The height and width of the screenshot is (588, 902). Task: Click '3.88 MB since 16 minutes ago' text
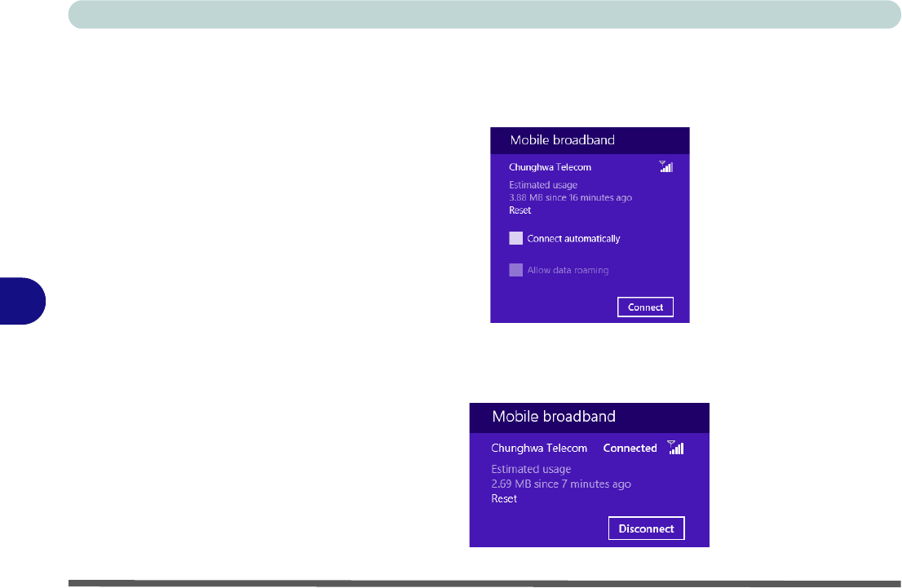(570, 198)
